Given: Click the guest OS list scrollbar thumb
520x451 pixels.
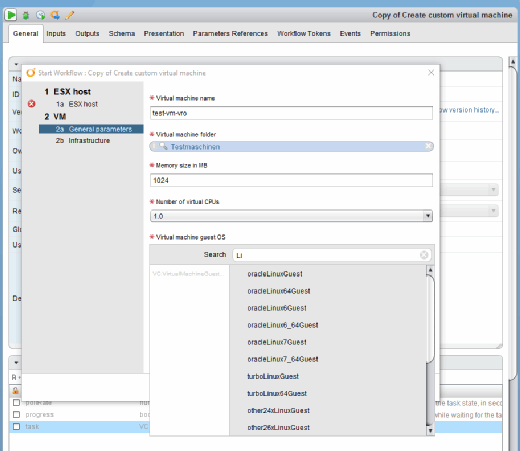Looking at the screenshot, I should pos(430,318).
